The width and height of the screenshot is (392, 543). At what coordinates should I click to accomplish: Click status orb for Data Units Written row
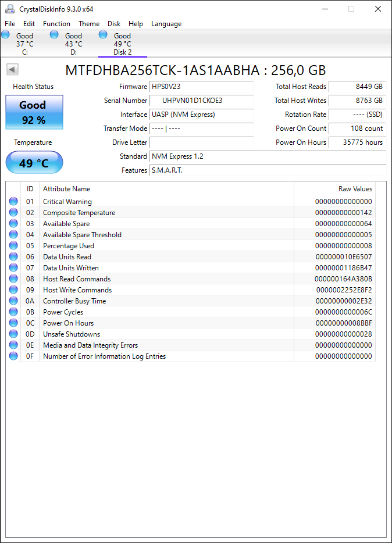[13, 267]
